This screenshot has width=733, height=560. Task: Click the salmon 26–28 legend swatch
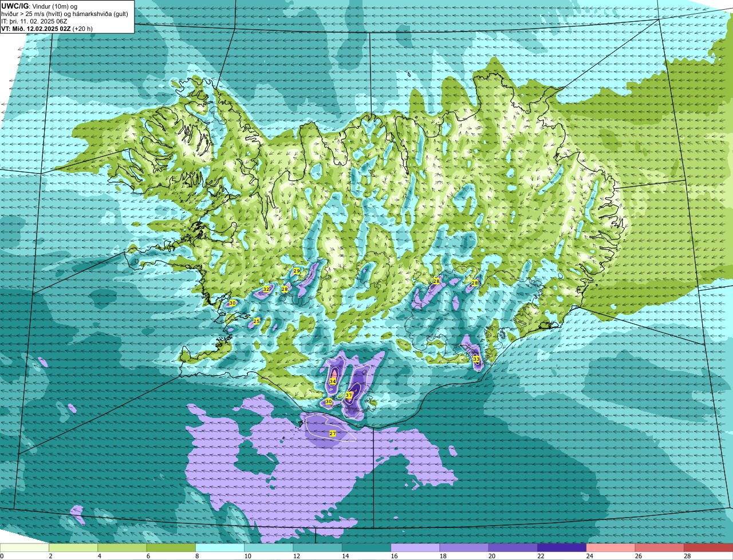(x=660, y=548)
